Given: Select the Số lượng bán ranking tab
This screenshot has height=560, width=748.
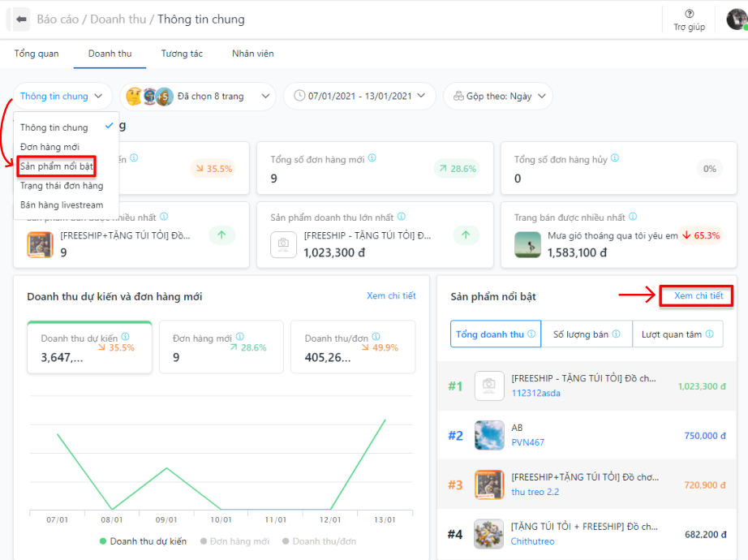Looking at the screenshot, I should (x=587, y=334).
